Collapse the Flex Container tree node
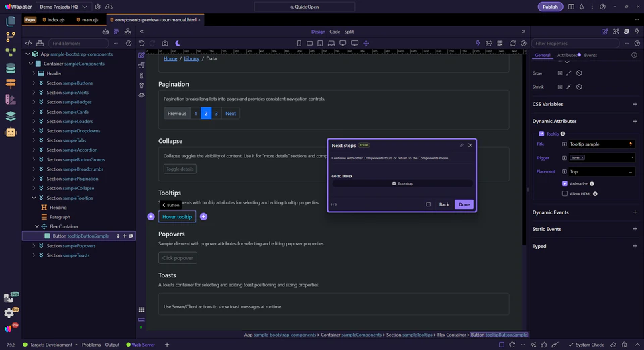 tap(37, 226)
